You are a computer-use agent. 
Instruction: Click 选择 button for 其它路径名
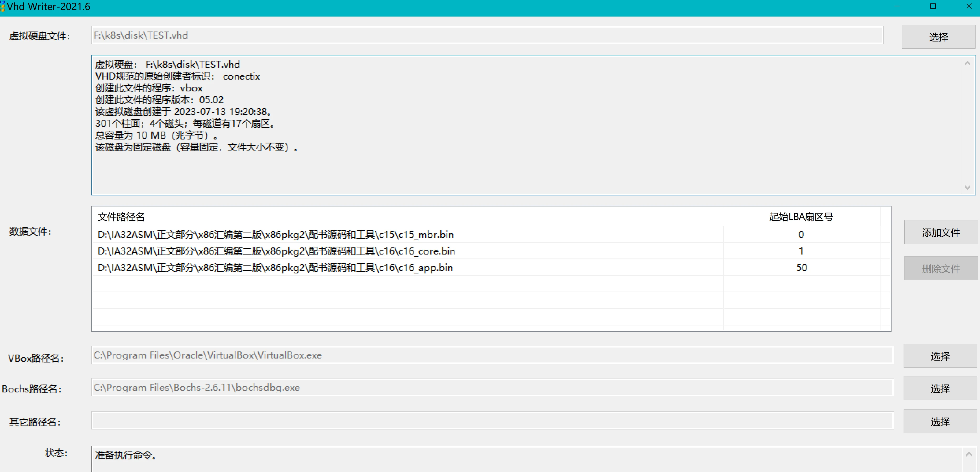940,422
